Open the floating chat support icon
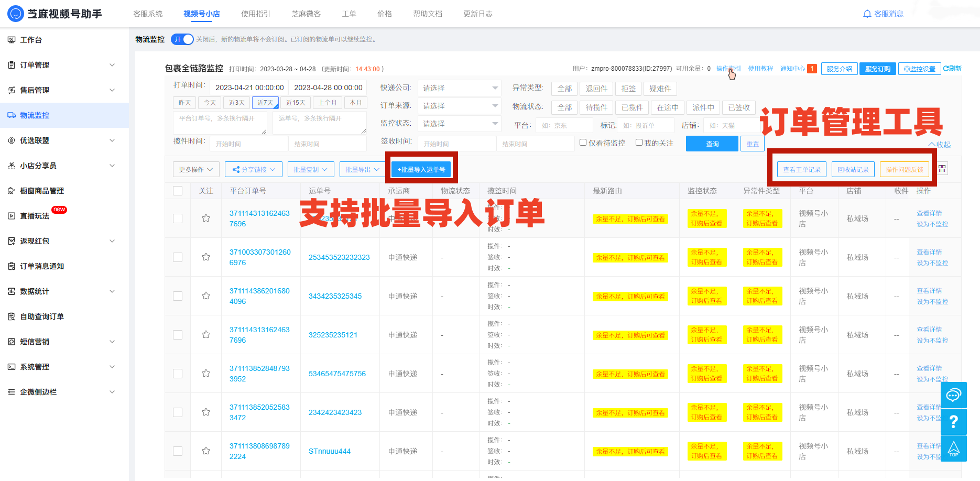This screenshot has width=980, height=481. [x=954, y=395]
